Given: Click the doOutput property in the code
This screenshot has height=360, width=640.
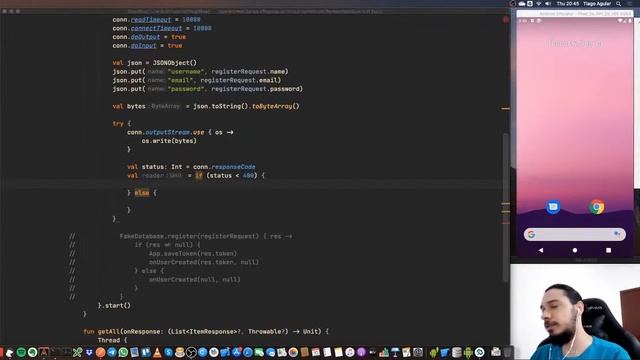Looking at the screenshot, I should coord(145,37).
